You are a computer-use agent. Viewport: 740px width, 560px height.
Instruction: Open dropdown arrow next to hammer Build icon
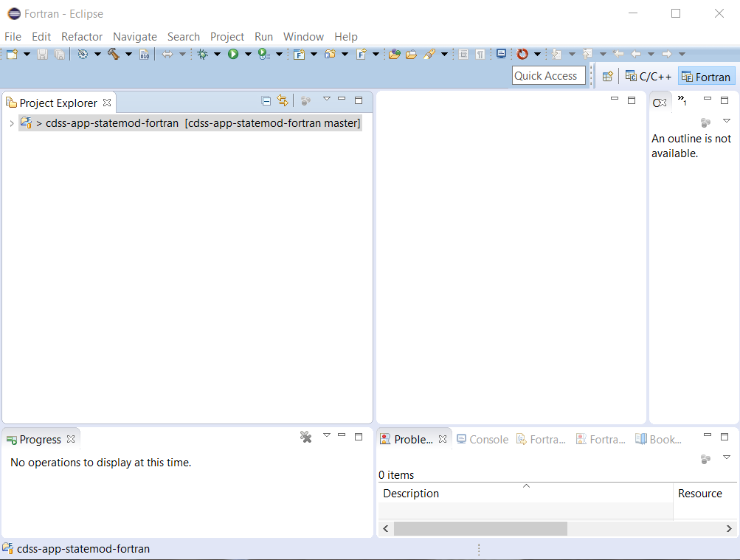point(128,55)
